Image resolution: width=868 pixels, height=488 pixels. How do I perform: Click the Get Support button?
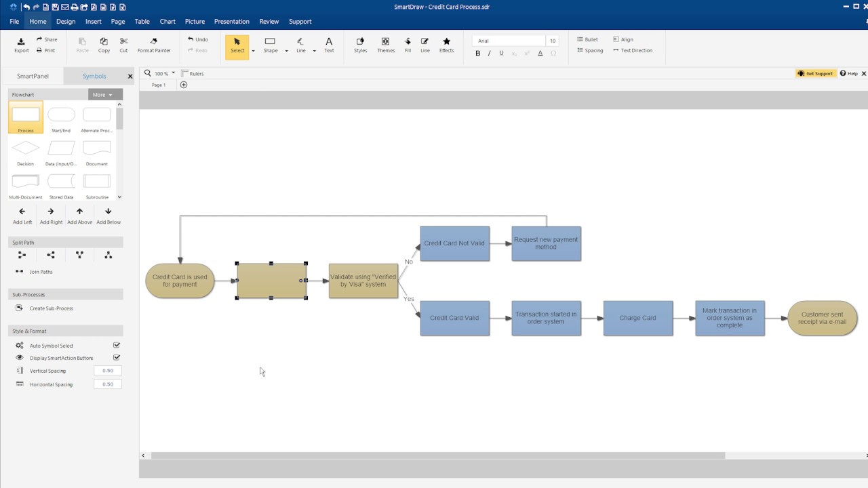pos(816,73)
